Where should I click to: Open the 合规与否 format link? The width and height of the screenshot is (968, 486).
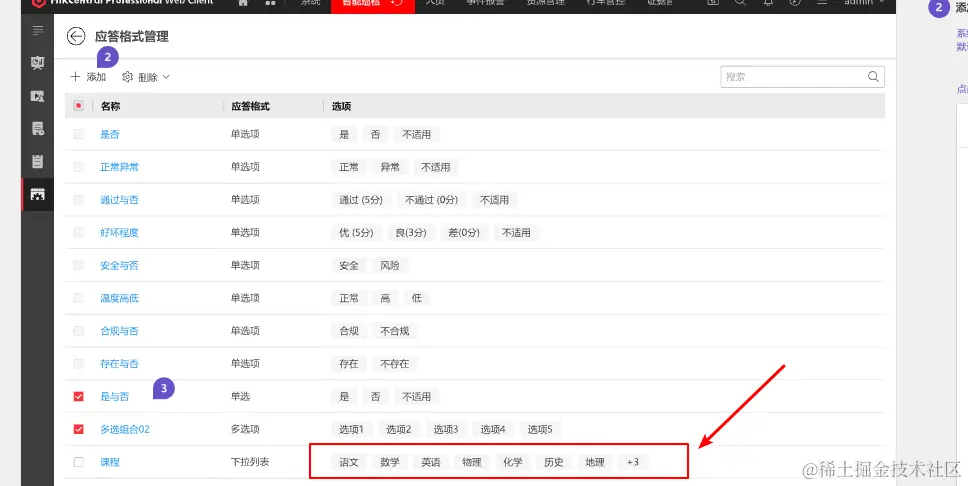[x=119, y=330]
